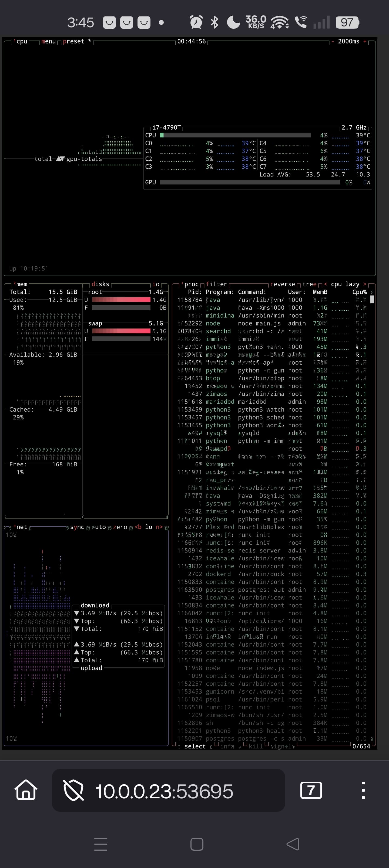Activate the process filter field
The height and width of the screenshot is (868, 389).
click(216, 284)
